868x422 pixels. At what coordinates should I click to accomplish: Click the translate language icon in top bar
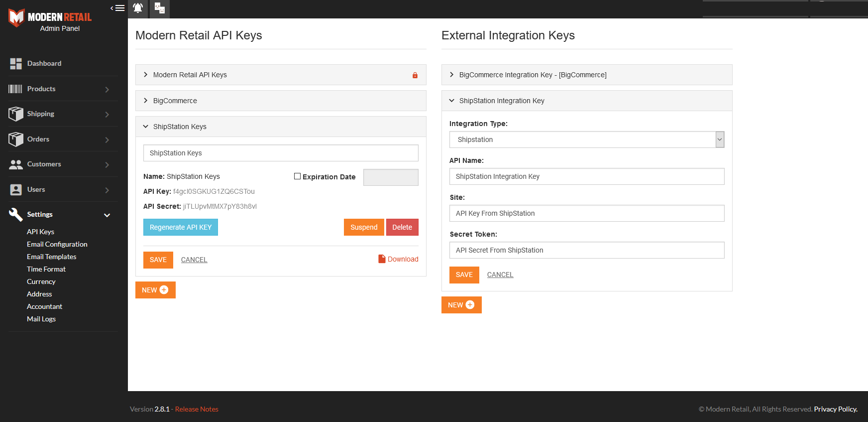point(159,8)
